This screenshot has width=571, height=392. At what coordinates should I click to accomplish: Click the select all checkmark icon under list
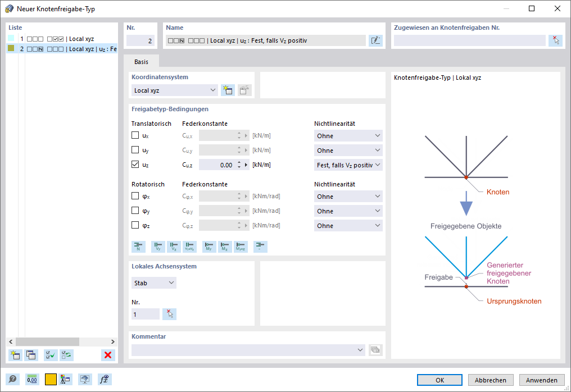[51, 355]
